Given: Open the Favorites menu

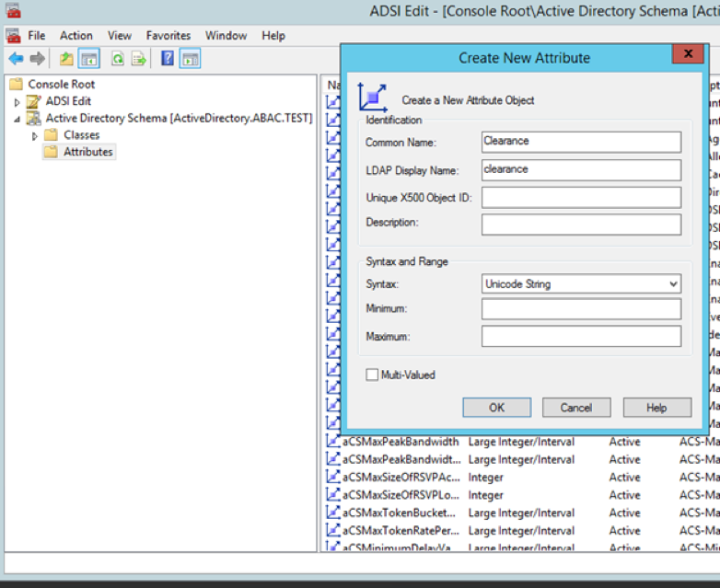Looking at the screenshot, I should coord(168,35).
